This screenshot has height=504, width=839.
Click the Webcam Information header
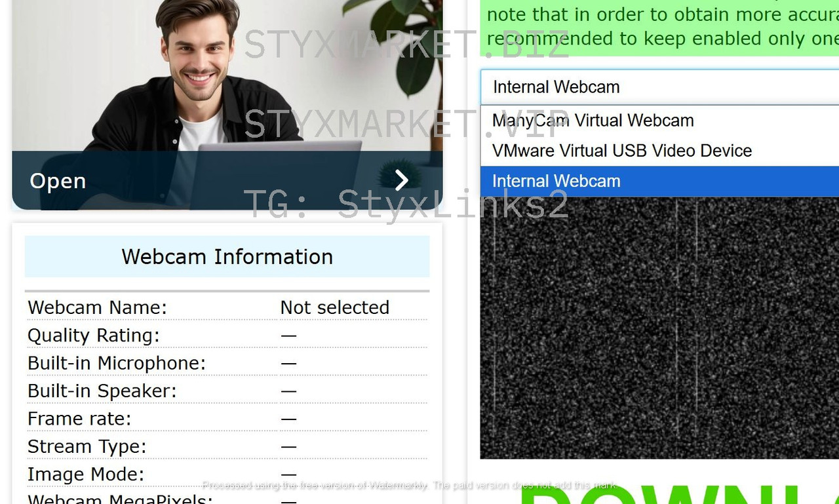pyautogui.click(x=227, y=257)
